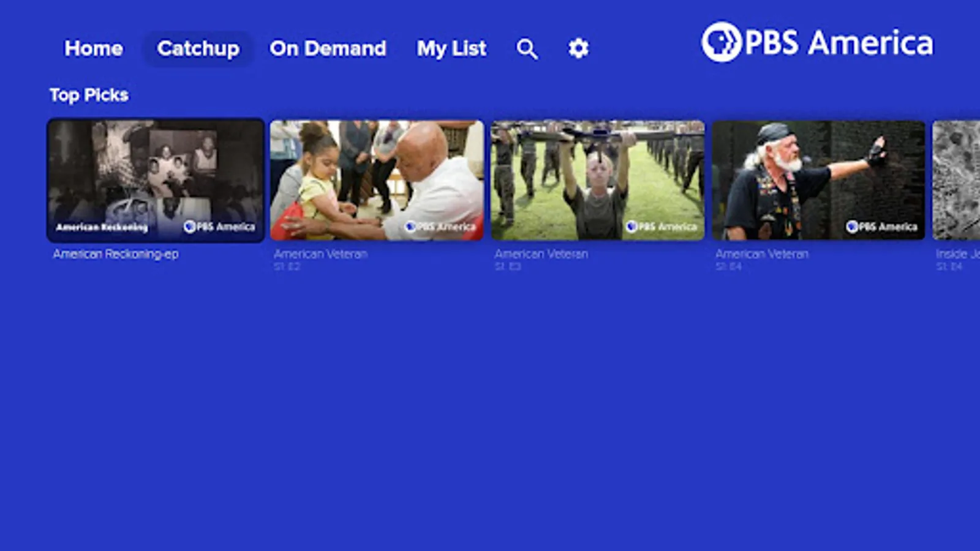Open the search icon in the navigation bar
The height and width of the screenshot is (551, 980).
click(x=527, y=48)
